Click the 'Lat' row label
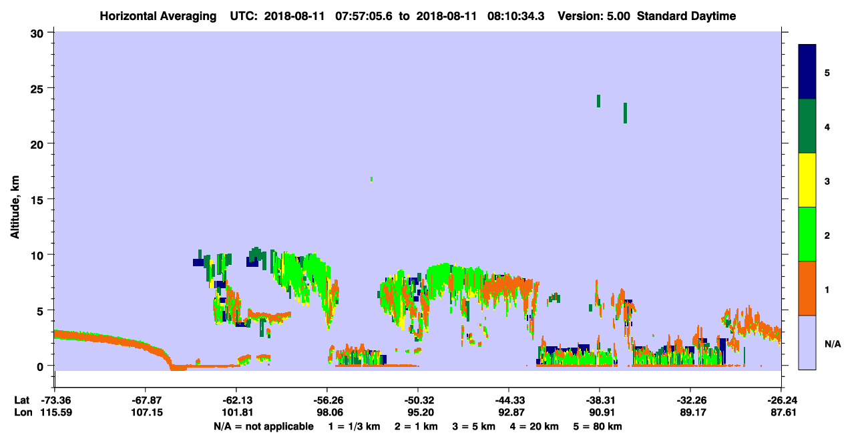The image size is (868, 445). point(22,400)
